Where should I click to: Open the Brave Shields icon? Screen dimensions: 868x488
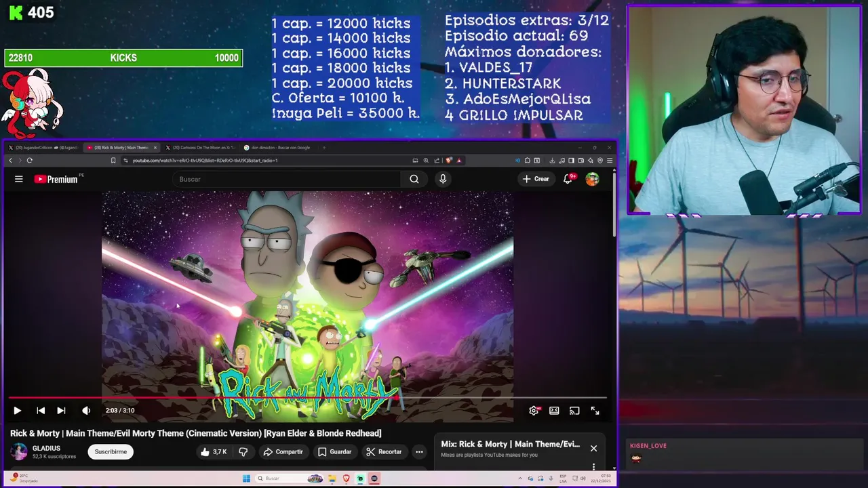coord(449,161)
